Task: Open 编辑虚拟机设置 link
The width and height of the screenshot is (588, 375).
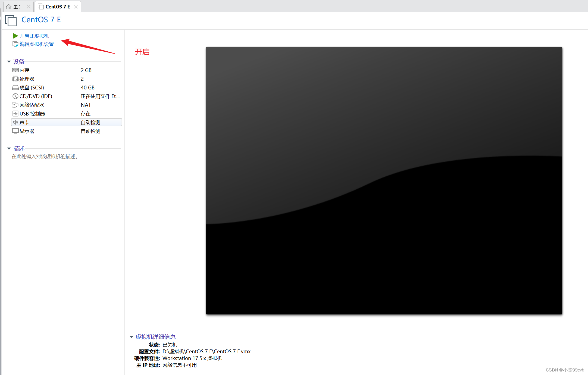Action: [37, 44]
